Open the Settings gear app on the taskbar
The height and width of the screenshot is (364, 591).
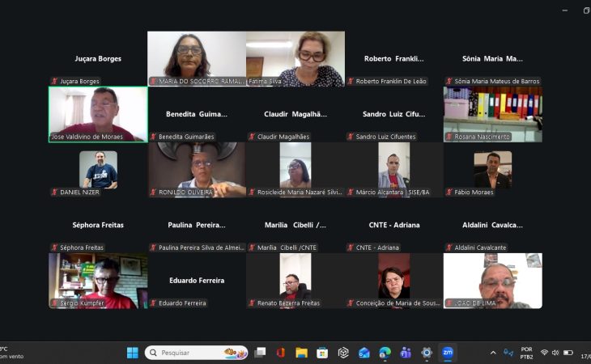(427, 353)
